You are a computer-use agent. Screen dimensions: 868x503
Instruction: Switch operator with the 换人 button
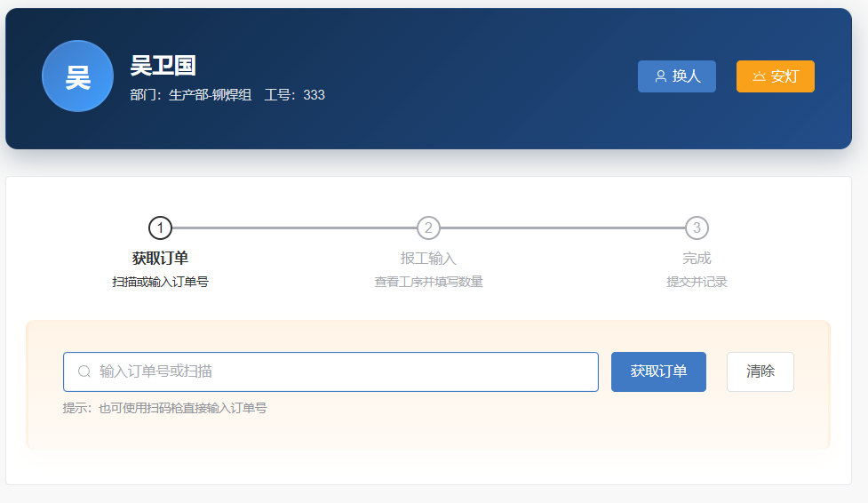pyautogui.click(x=677, y=76)
